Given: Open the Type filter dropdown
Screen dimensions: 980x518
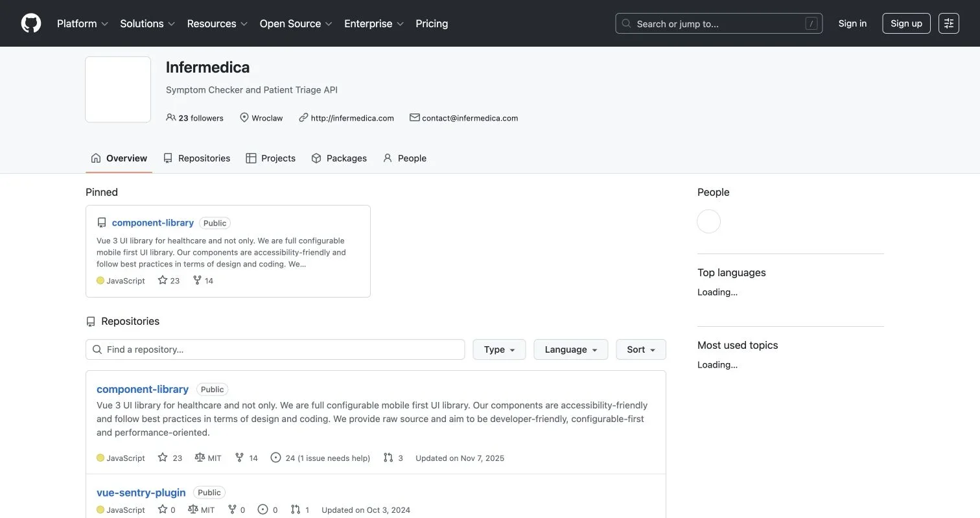Looking at the screenshot, I should pyautogui.click(x=499, y=349).
